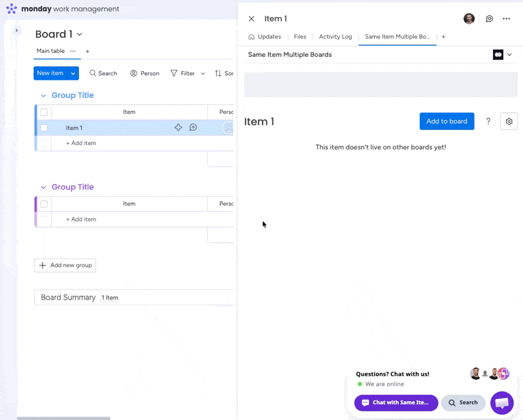Open the app view dropdown chevron

click(x=509, y=55)
